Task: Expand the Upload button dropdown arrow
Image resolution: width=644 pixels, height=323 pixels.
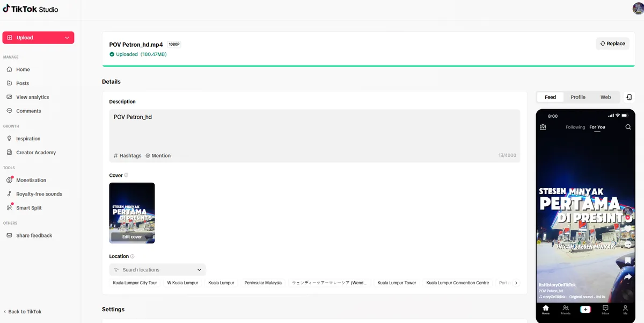Action: coord(67,38)
